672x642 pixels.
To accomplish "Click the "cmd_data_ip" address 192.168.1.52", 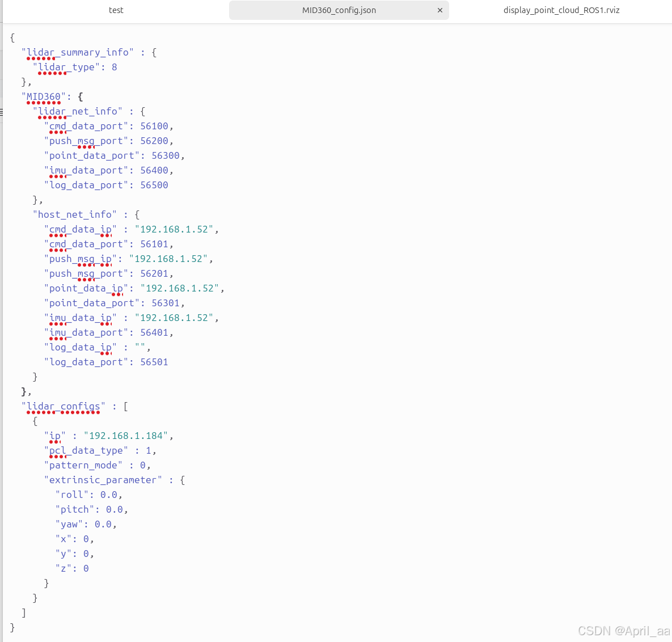I will pyautogui.click(x=174, y=230).
